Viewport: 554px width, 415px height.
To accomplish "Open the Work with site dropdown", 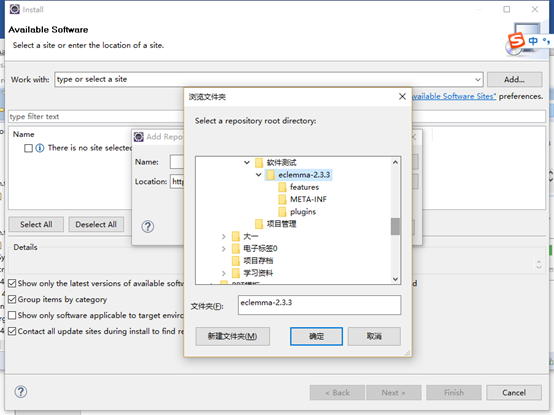I will tap(478, 79).
